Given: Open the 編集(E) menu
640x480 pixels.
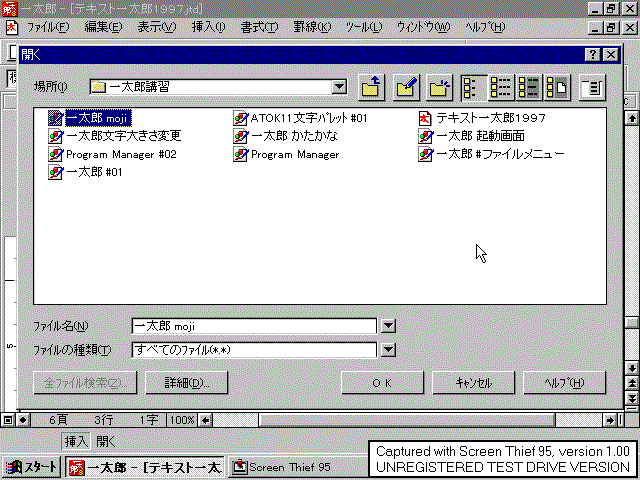Looking at the screenshot, I should 103,27.
